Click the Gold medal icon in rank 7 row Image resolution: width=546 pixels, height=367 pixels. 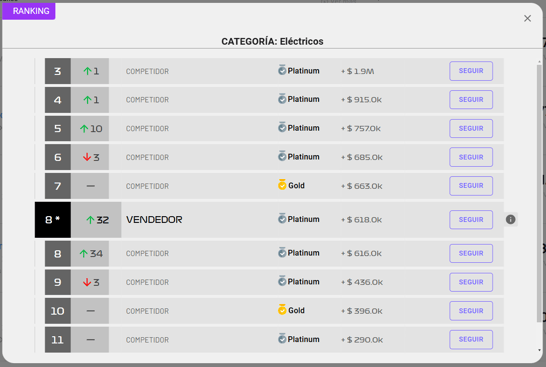[x=282, y=185]
